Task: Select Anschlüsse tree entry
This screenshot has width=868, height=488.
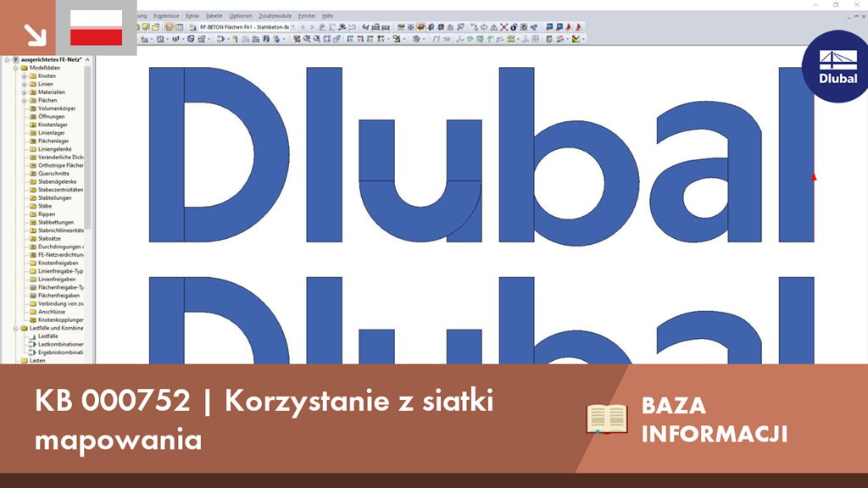Action: (x=52, y=312)
